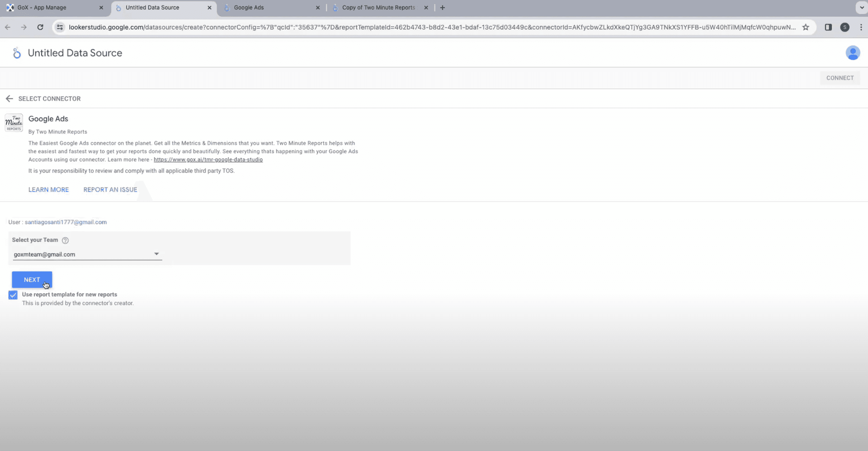Click the CONNECT button
This screenshot has height=451, width=868.
click(840, 78)
